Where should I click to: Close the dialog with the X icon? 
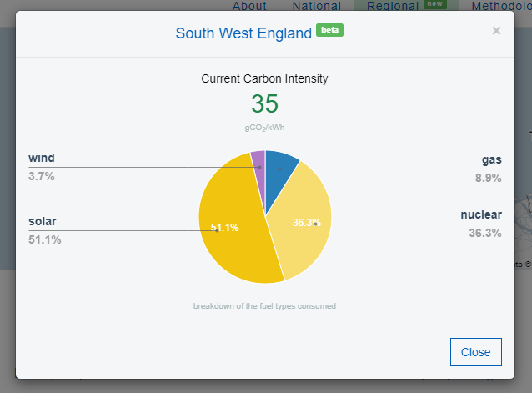pos(496,31)
